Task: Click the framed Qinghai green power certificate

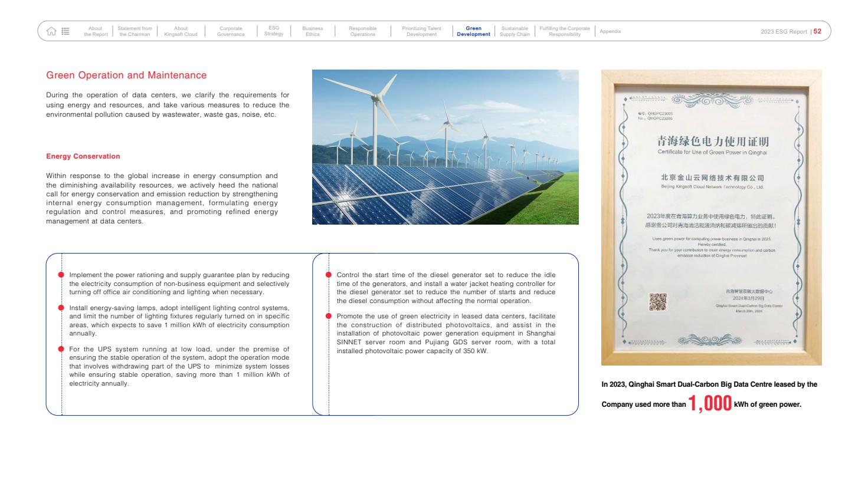Action: (711, 218)
